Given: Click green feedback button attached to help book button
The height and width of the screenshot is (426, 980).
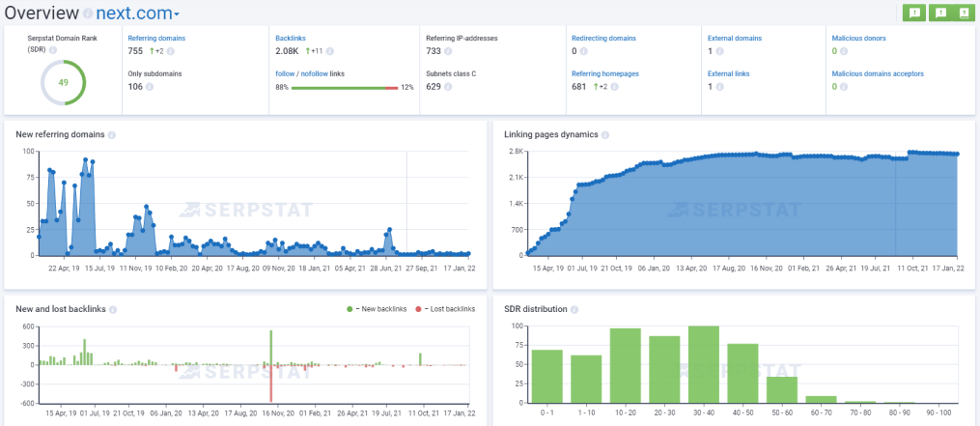Looking at the screenshot, I should pyautogui.click(x=941, y=13).
